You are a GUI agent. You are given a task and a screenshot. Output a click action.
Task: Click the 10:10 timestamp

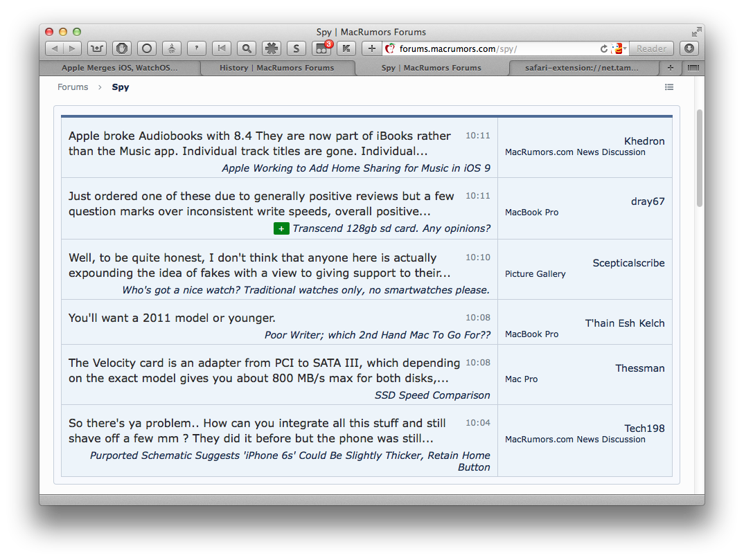coord(478,258)
